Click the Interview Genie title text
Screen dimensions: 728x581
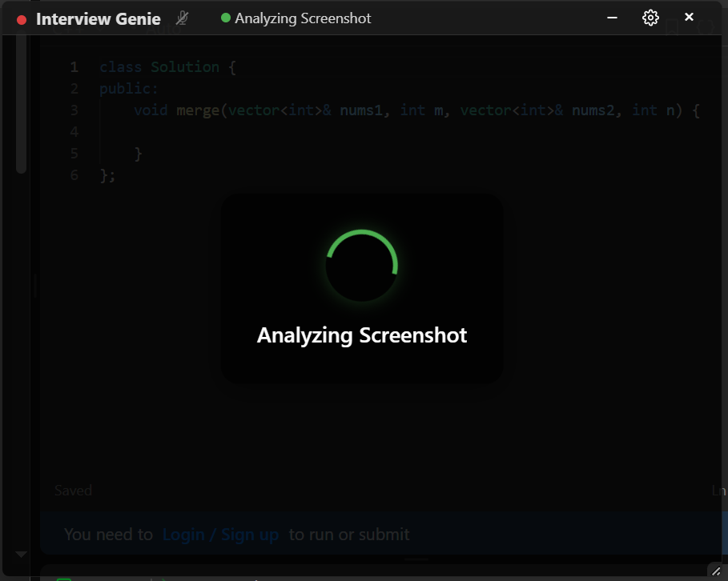[x=98, y=19]
